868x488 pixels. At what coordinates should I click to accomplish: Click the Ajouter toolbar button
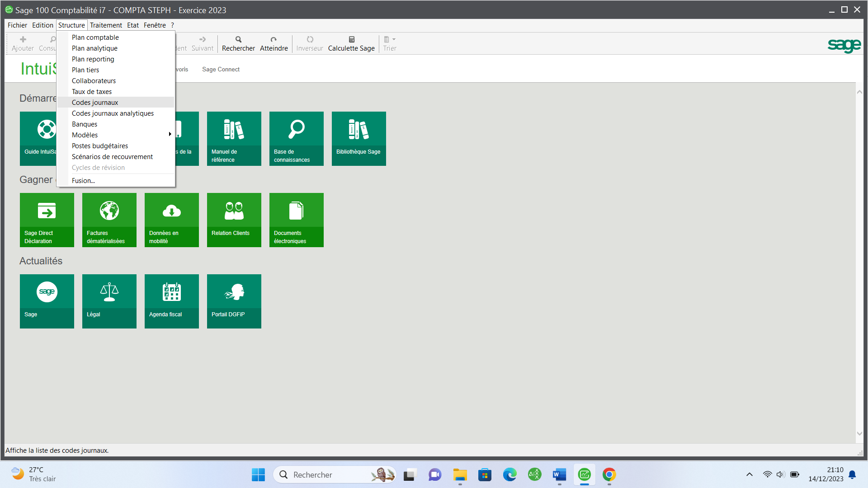(x=23, y=44)
